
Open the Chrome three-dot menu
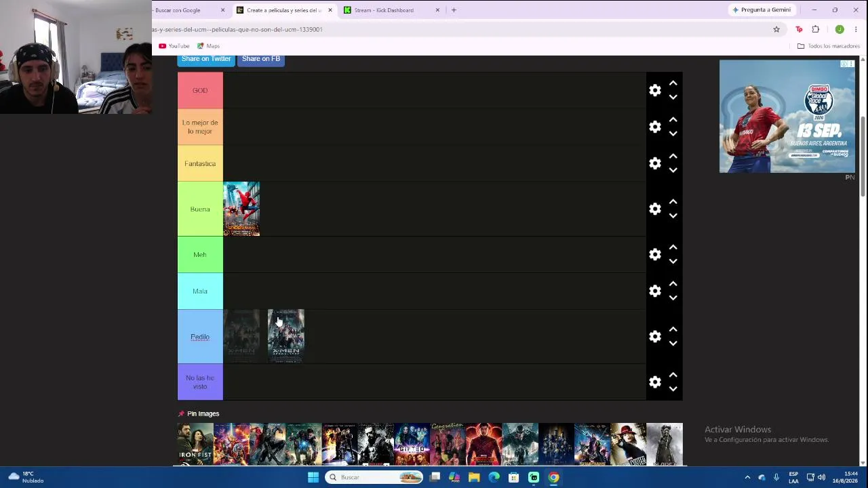pyautogui.click(x=856, y=29)
